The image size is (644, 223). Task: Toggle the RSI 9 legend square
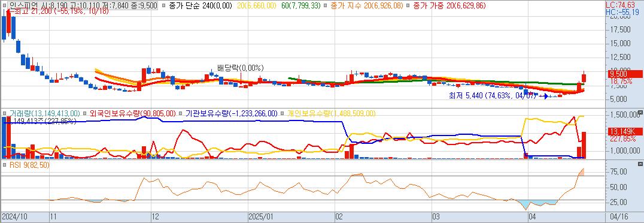[5, 165]
